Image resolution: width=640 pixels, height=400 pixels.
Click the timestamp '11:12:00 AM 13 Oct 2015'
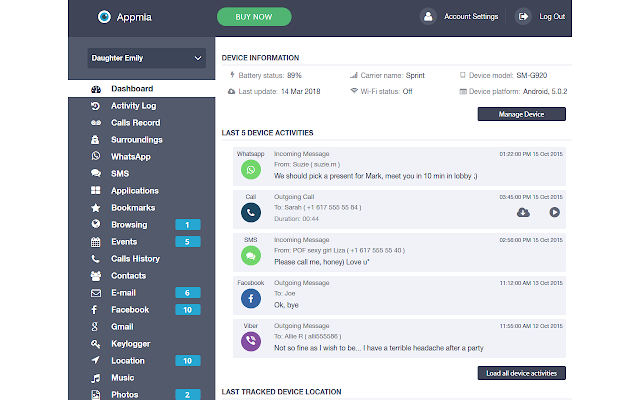[x=531, y=283]
